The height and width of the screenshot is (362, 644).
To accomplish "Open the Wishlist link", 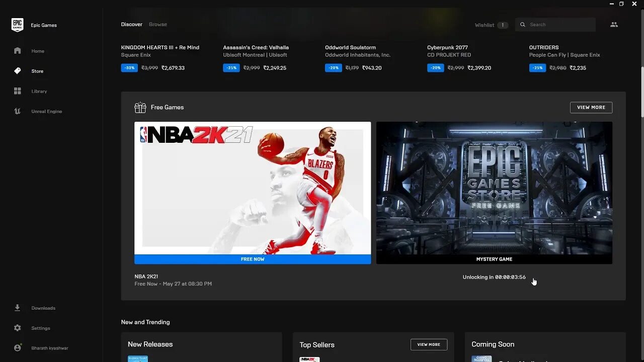I will pos(485,25).
